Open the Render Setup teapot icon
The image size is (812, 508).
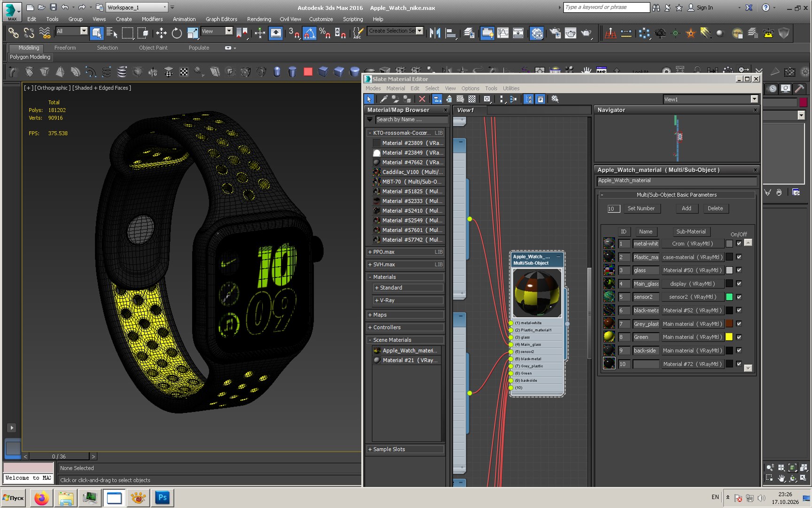[x=555, y=33]
